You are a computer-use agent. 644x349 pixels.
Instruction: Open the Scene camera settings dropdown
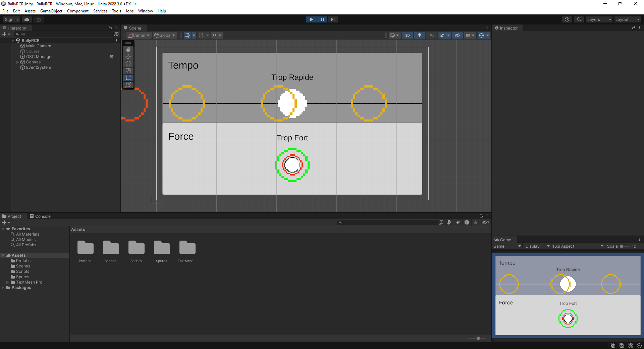click(x=470, y=35)
